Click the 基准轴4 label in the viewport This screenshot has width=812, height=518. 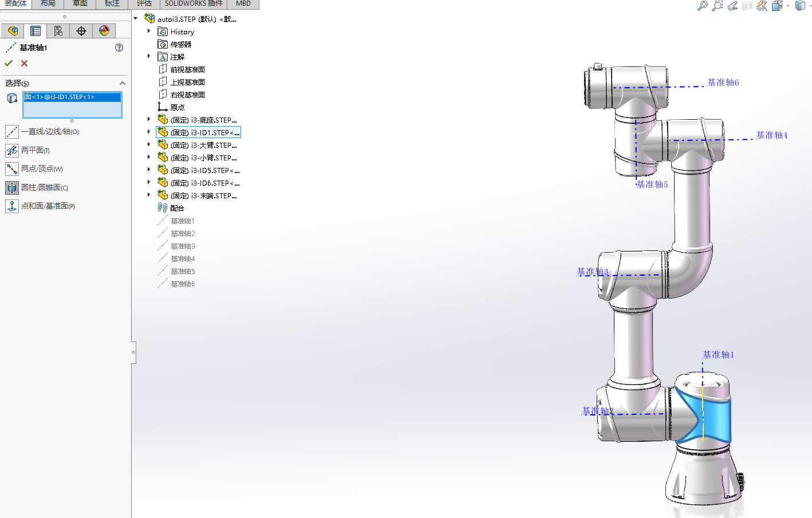pos(772,135)
